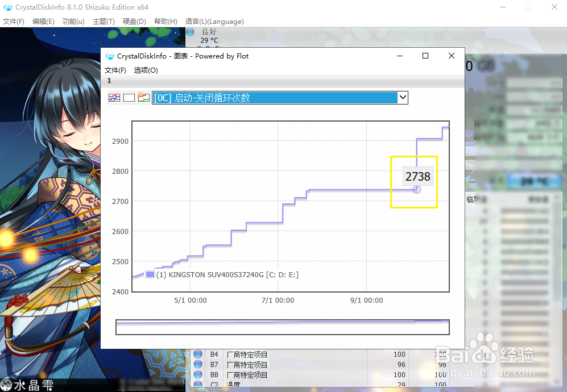Click the 水晶雫 logo at bottom left
The height and width of the screenshot is (392, 567).
point(27,385)
